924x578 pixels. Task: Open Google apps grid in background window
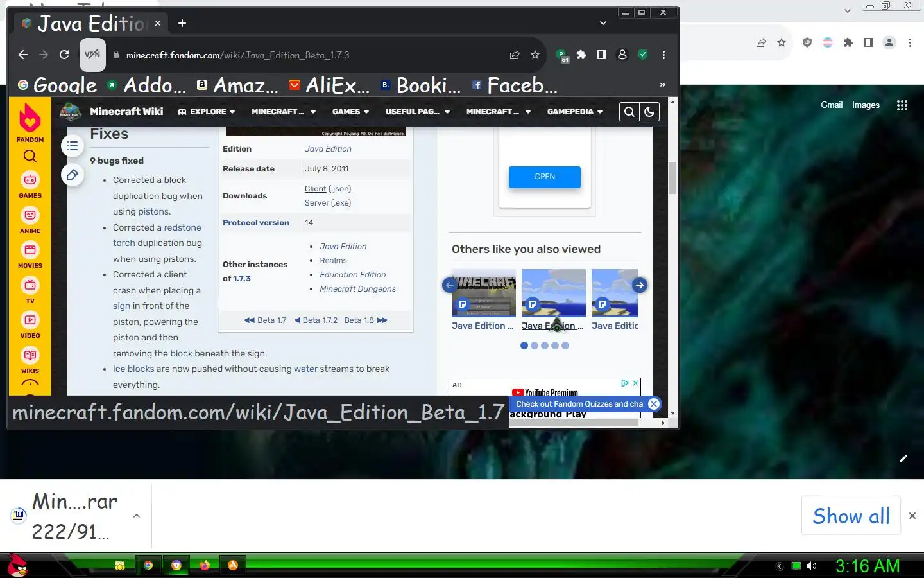click(x=902, y=105)
